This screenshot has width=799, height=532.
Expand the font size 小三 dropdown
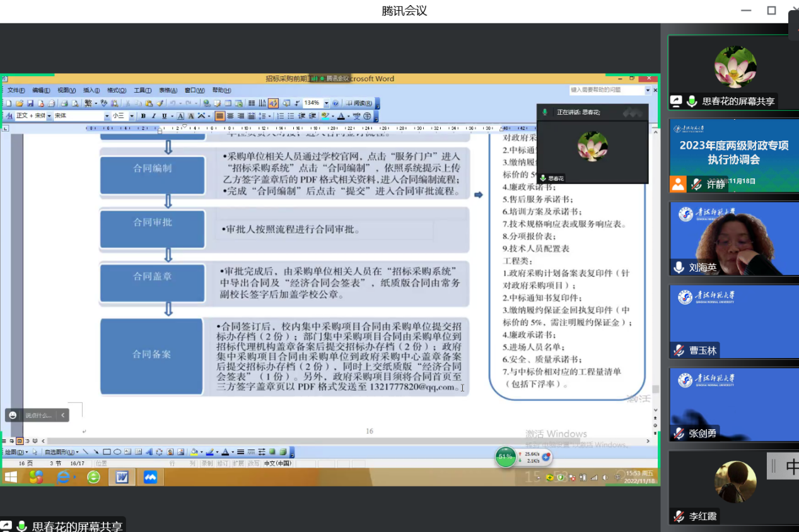tap(132, 116)
